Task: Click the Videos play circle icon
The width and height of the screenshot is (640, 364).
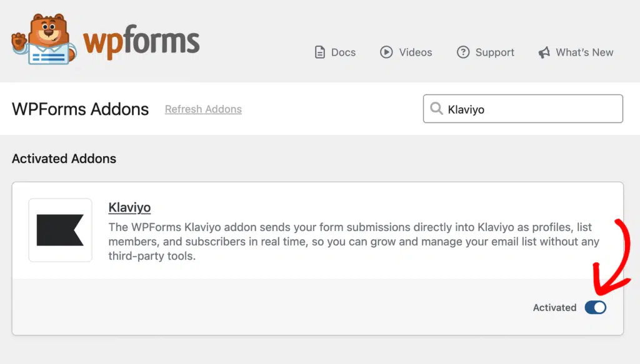Action: [386, 52]
